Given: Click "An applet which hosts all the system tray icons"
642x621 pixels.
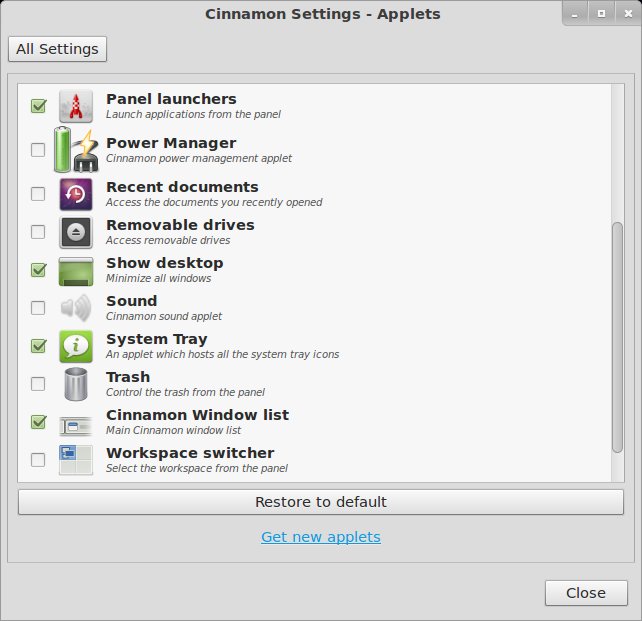Looking at the screenshot, I should click(222, 355).
